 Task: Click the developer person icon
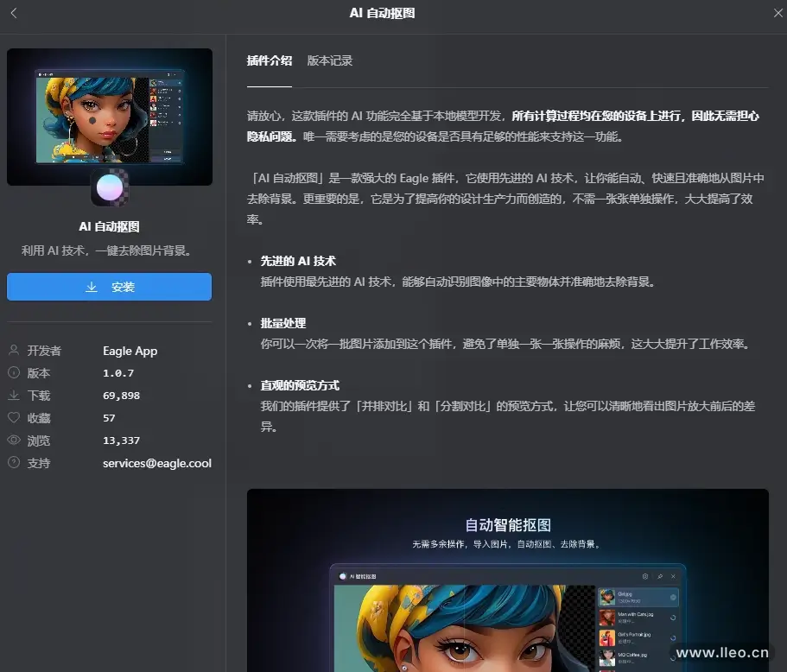14,351
